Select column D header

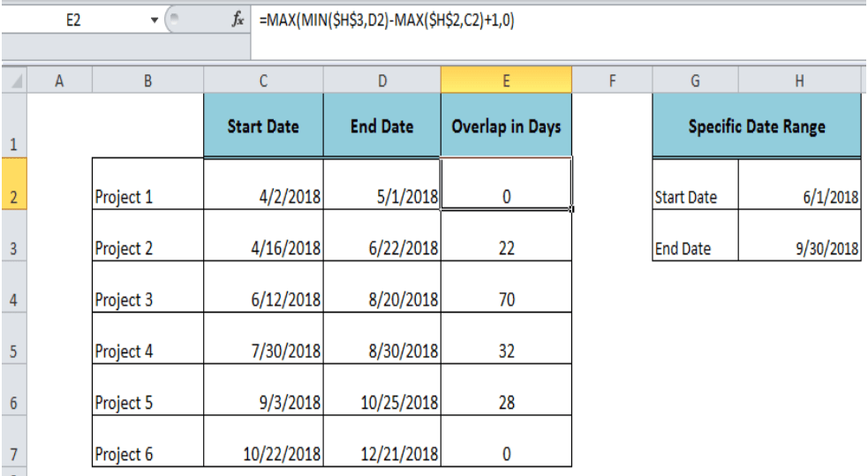click(382, 80)
